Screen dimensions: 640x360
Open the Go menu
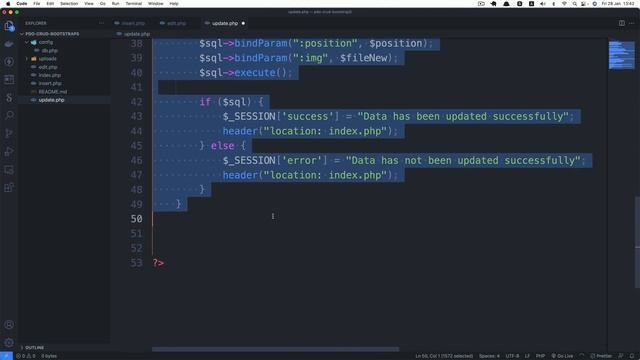pyautogui.click(x=103, y=4)
